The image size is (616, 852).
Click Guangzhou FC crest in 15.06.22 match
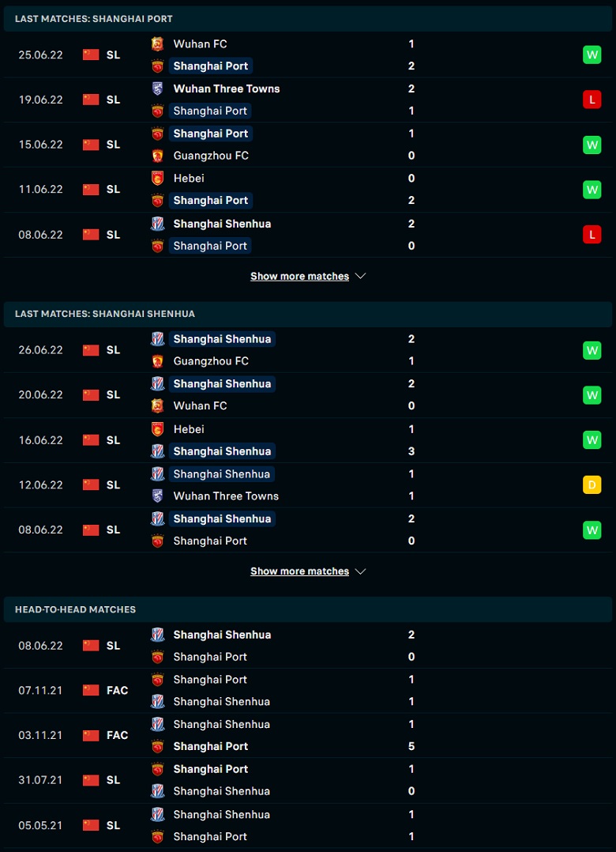[x=157, y=156]
